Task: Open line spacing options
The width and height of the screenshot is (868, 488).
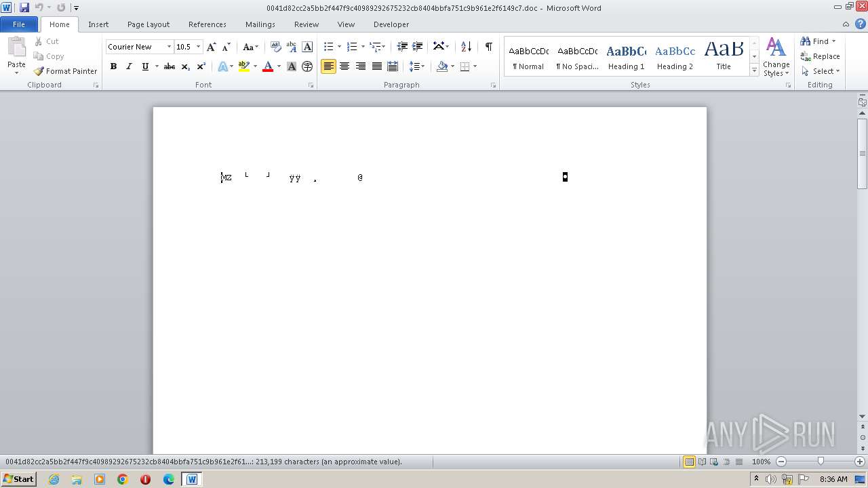Action: coord(416,66)
